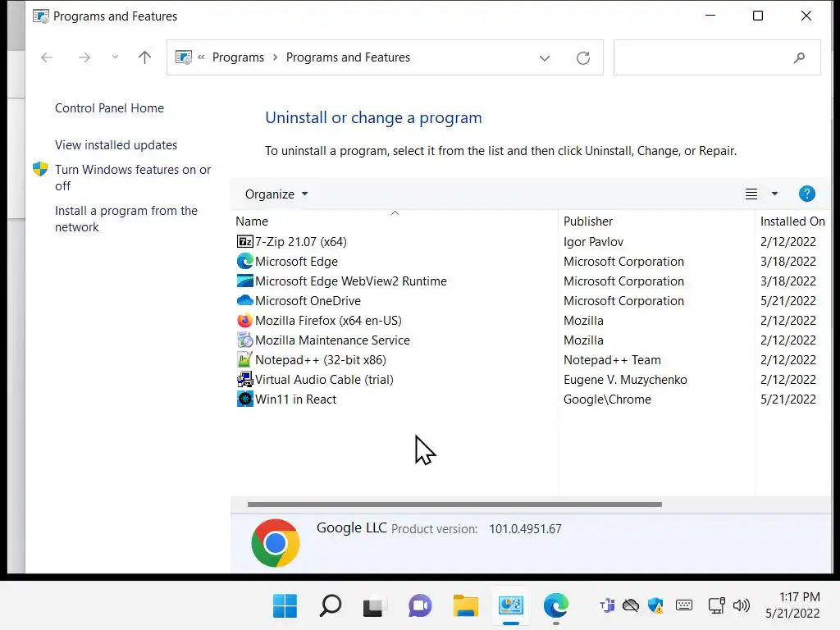Screen dimensions: 840x630
Task: Click publisher Google\Chrome
Action: point(607,399)
